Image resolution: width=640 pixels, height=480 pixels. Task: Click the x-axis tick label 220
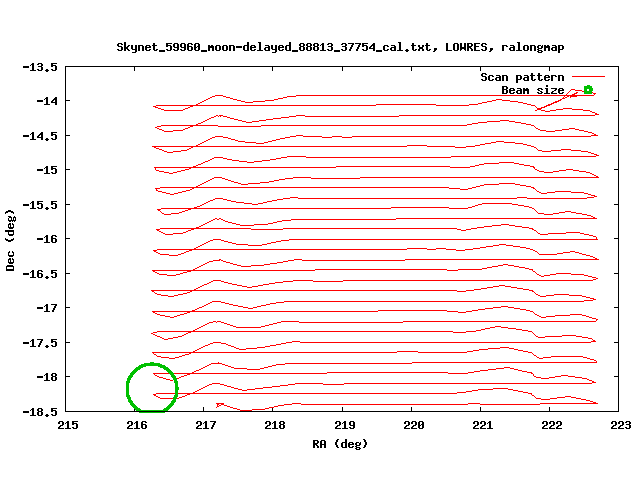414,425
